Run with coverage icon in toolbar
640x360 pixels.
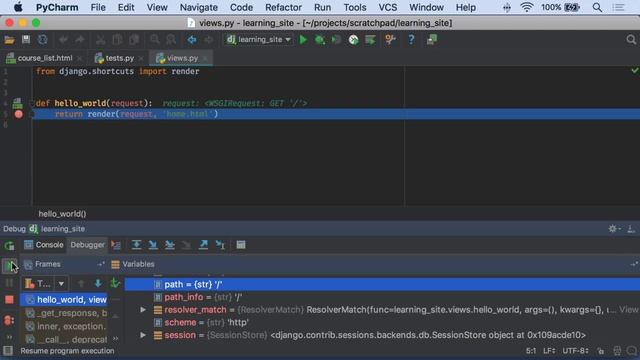(x=336, y=40)
